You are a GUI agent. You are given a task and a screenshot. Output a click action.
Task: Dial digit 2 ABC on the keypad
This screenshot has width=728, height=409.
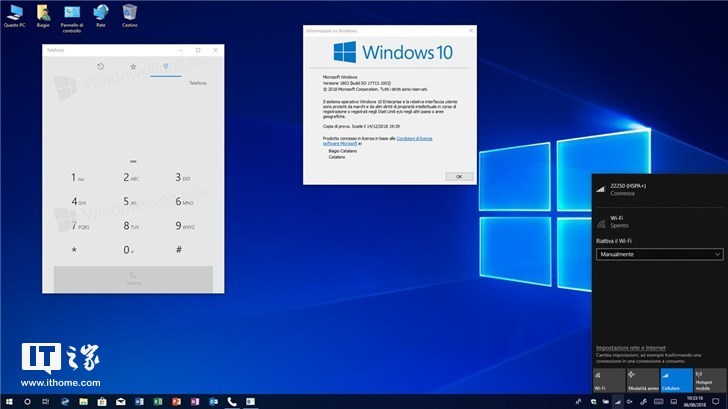pyautogui.click(x=131, y=177)
